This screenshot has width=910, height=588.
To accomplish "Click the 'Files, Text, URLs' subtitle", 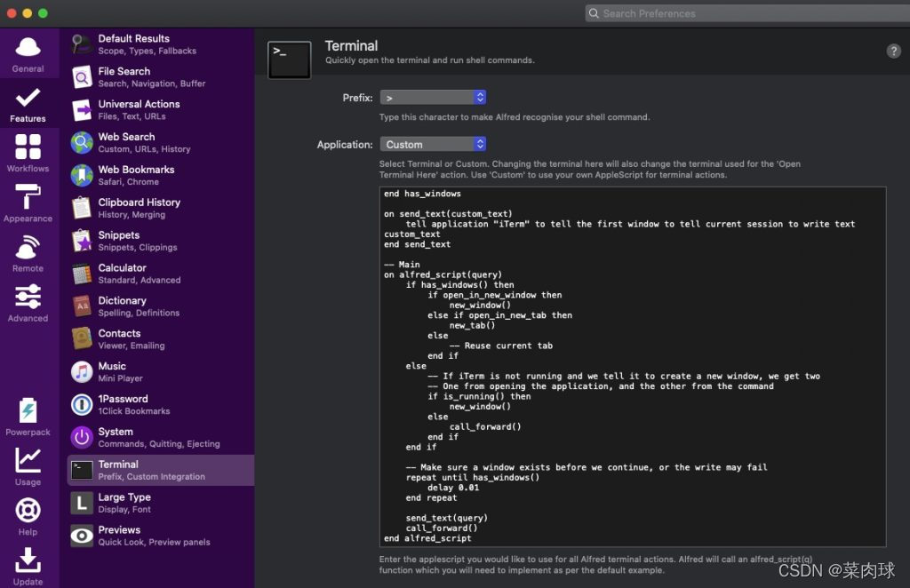I will [x=132, y=116].
